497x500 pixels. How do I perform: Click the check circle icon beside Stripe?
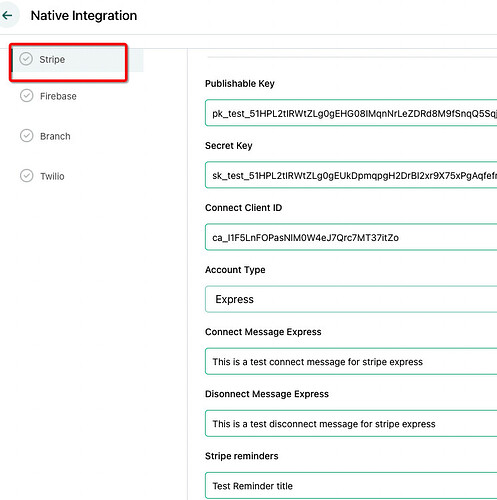tap(26, 59)
